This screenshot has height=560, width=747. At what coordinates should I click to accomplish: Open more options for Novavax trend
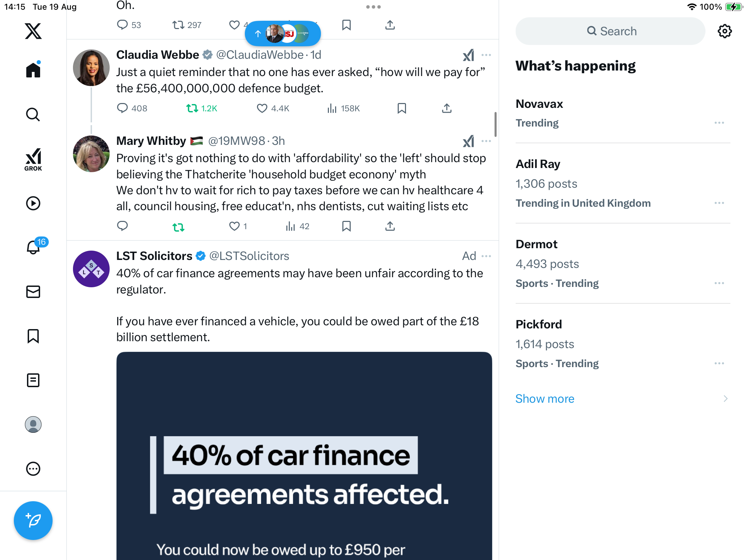pyautogui.click(x=719, y=123)
